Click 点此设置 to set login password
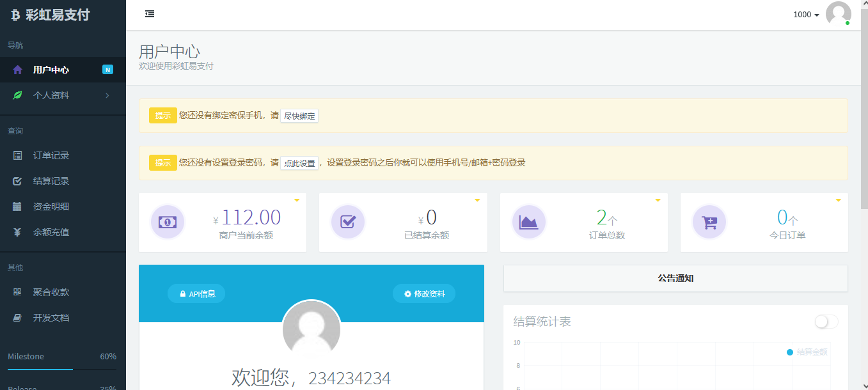This screenshot has height=390, width=868. [x=299, y=163]
